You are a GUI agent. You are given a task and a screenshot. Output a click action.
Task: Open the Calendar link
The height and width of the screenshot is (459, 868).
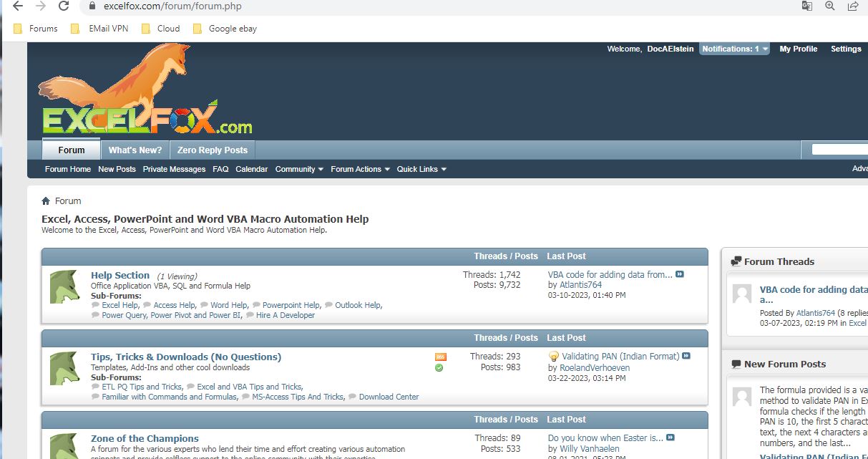coord(252,169)
